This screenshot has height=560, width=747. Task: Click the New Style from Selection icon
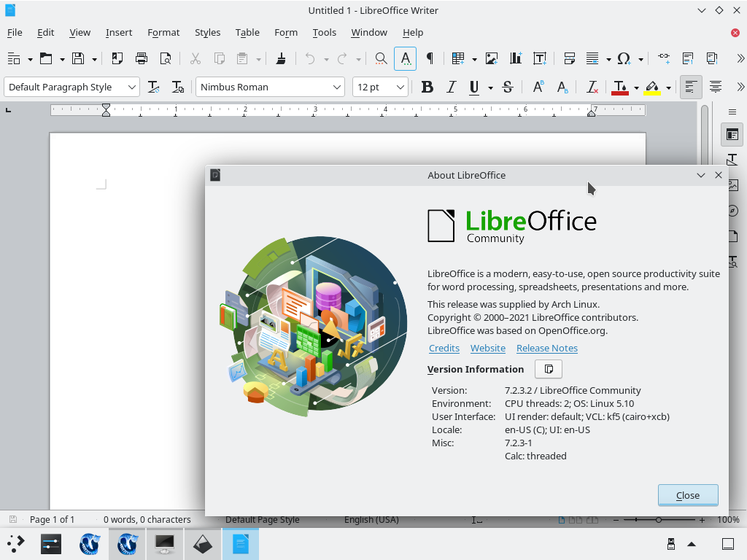pos(178,87)
